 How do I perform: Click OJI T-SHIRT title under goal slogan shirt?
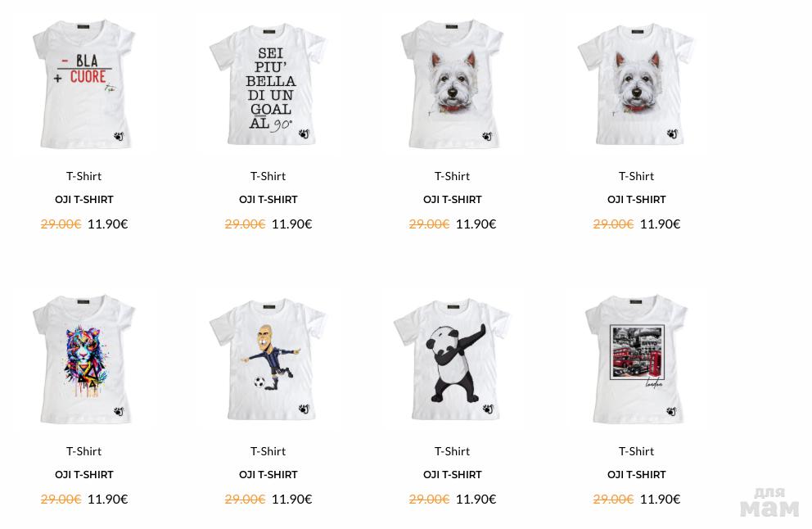(268, 200)
